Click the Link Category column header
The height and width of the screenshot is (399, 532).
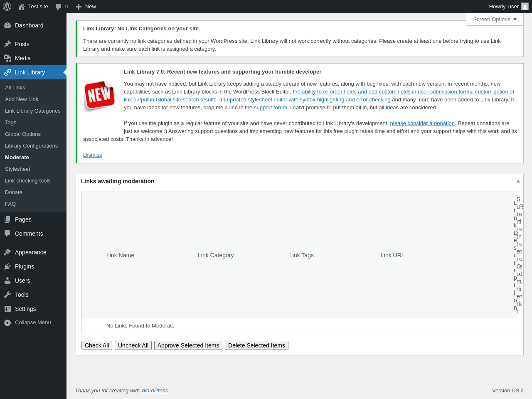(x=216, y=255)
